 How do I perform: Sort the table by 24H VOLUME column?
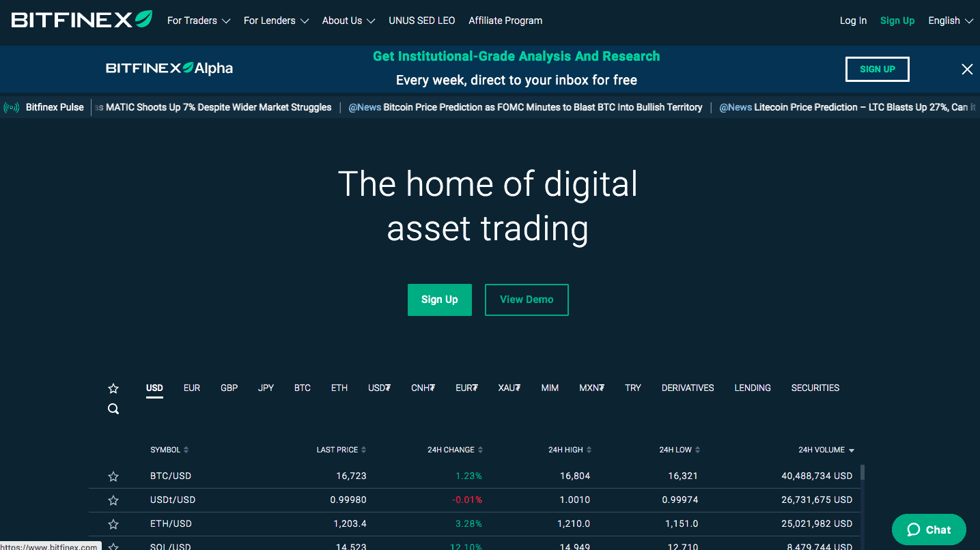point(826,450)
